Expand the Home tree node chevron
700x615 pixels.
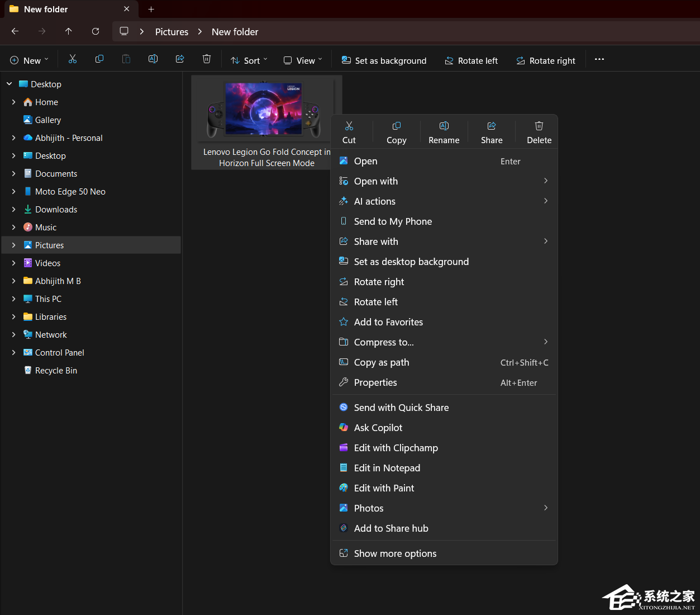click(14, 102)
